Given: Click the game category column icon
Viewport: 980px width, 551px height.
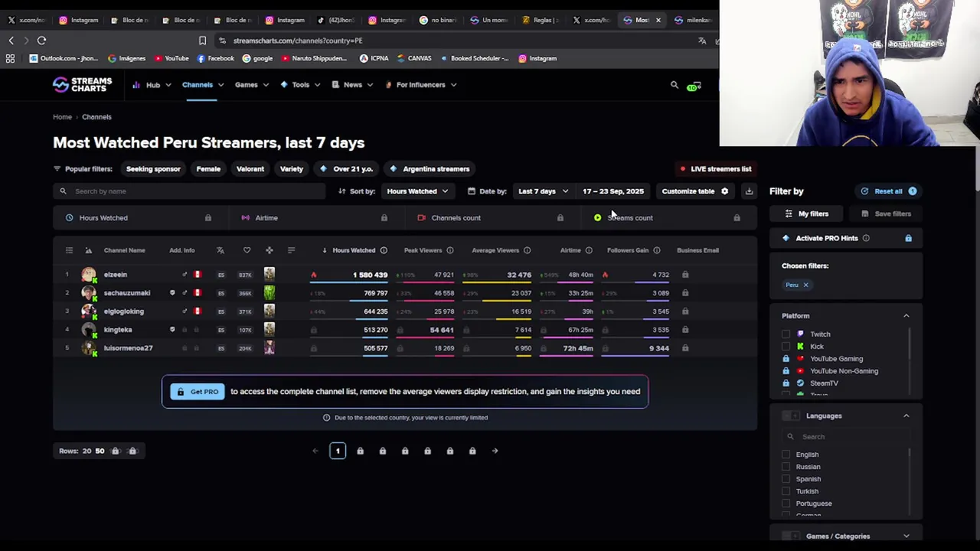Looking at the screenshot, I should [269, 250].
